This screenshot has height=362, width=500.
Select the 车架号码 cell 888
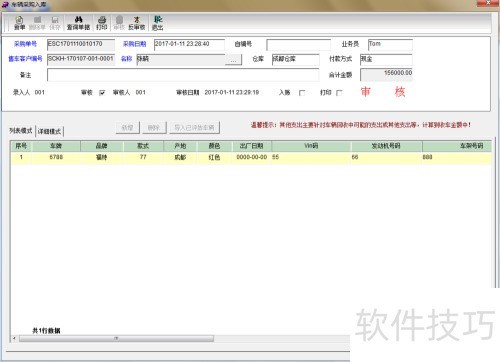point(457,157)
